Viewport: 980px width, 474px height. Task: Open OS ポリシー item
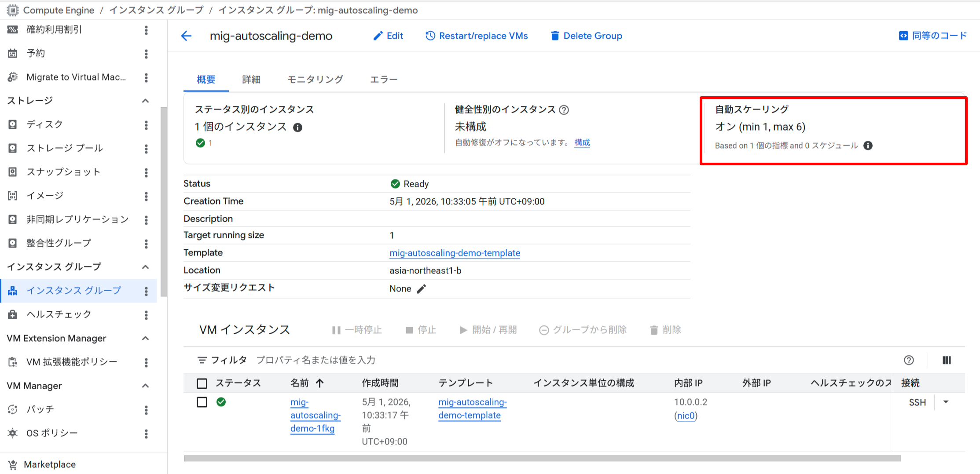52,433
